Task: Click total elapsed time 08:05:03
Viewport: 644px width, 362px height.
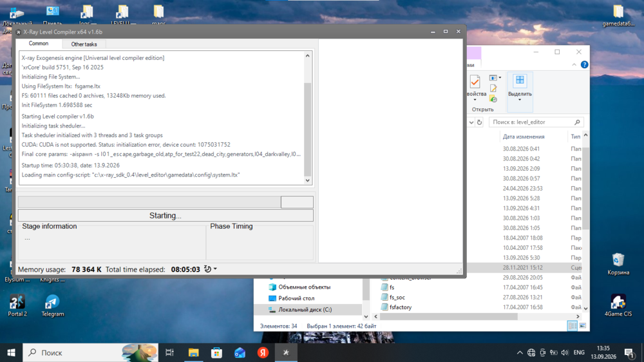Action: tap(185, 269)
